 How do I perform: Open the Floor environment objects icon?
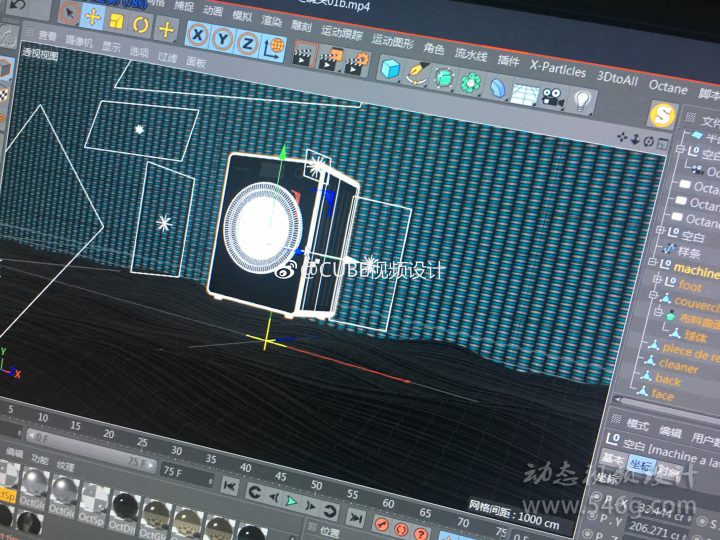click(x=525, y=93)
